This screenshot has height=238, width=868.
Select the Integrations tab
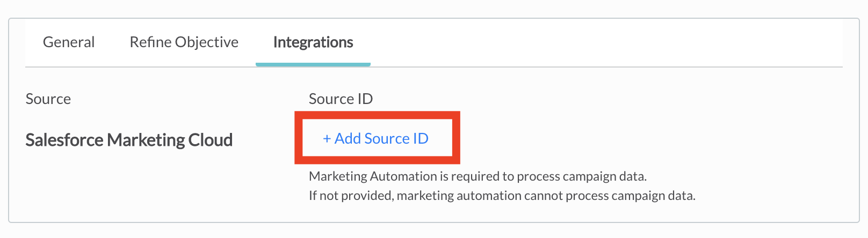click(313, 42)
